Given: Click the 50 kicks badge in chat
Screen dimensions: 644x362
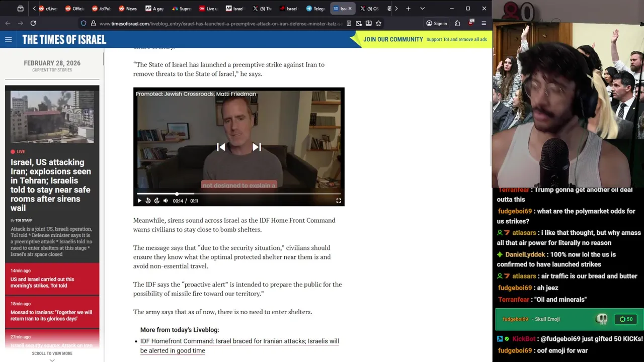Looking at the screenshot, I should 626,319.
